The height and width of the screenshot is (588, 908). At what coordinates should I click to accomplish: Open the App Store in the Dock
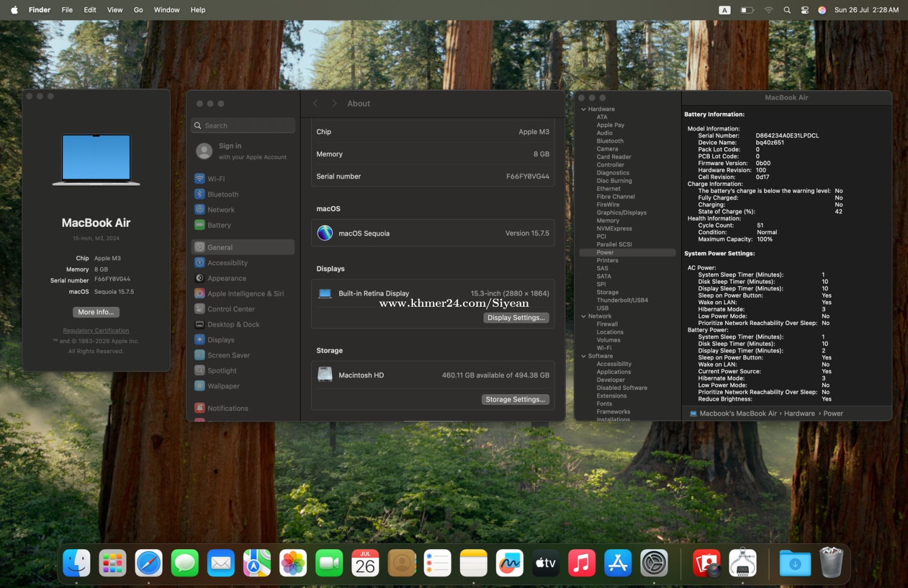[x=618, y=563]
